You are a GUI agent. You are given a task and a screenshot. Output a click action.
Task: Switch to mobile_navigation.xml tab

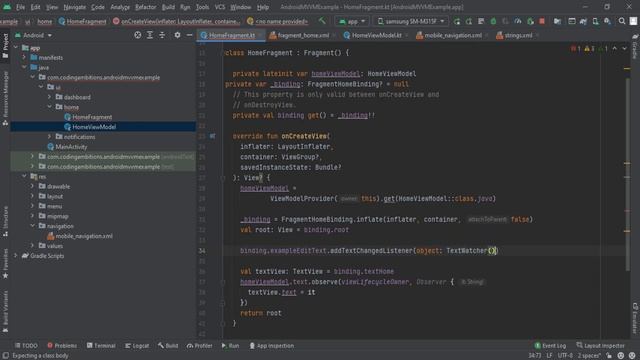(x=453, y=36)
